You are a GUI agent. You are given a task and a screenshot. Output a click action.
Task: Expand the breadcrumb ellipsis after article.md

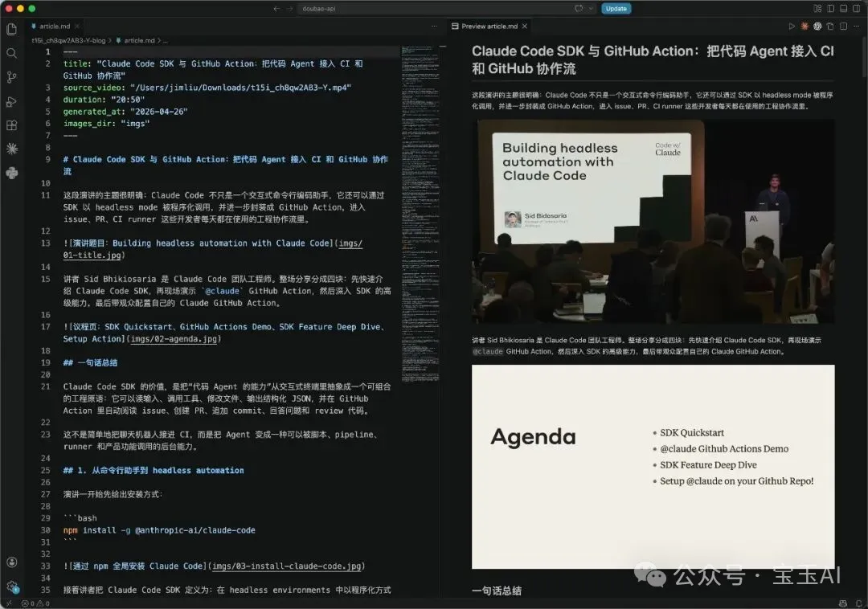coord(165,40)
